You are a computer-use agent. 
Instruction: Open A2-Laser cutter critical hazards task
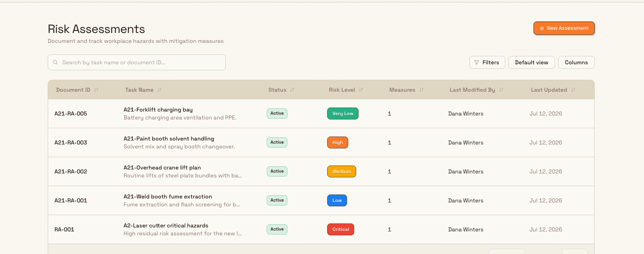coord(166,225)
